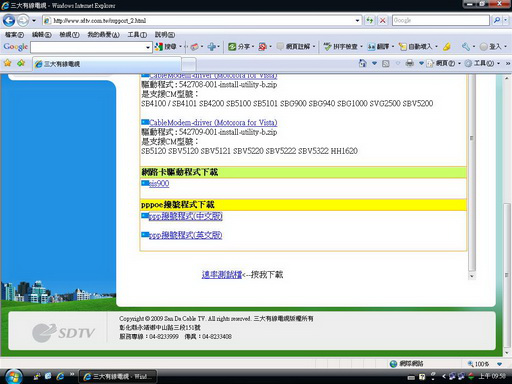Screen dimensions: 512x384
Task: Click the search magnifier icon beside Google box
Action: [497, 21]
